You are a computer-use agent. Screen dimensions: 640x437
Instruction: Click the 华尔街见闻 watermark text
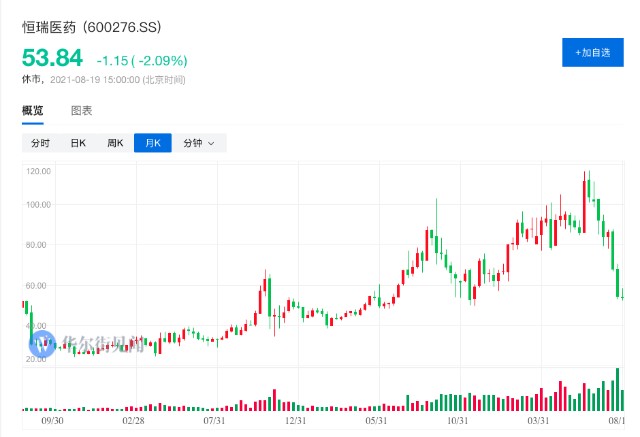point(102,344)
